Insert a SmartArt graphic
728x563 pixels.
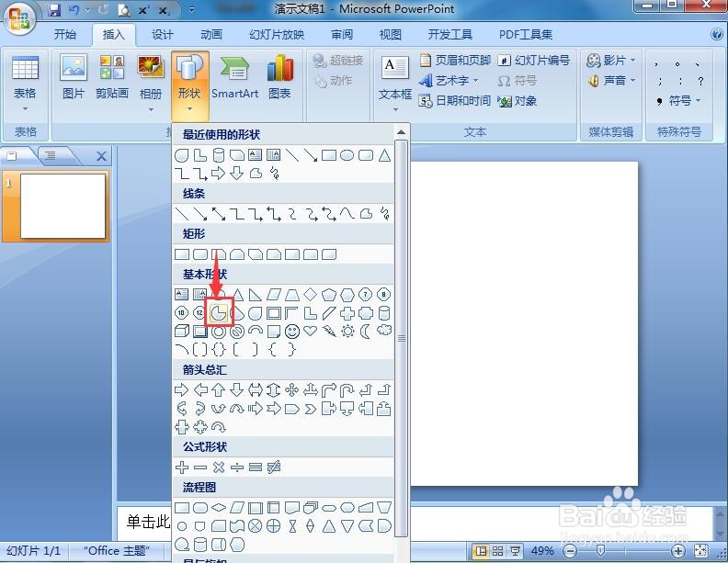click(235, 77)
